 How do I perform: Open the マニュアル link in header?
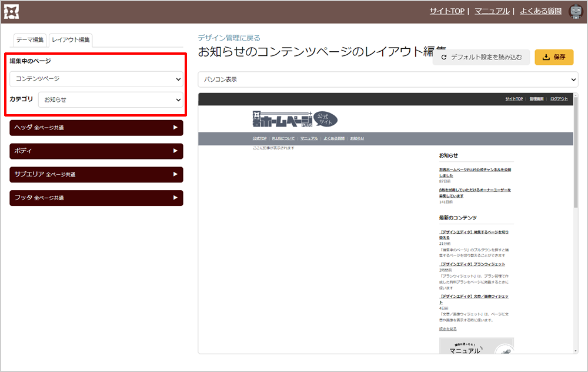(x=492, y=11)
